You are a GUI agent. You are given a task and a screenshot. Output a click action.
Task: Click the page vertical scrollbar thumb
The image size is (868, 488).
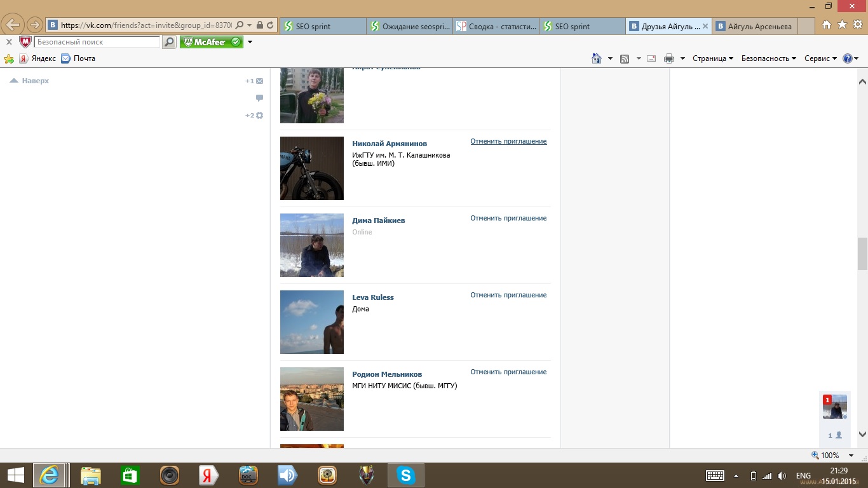862,254
